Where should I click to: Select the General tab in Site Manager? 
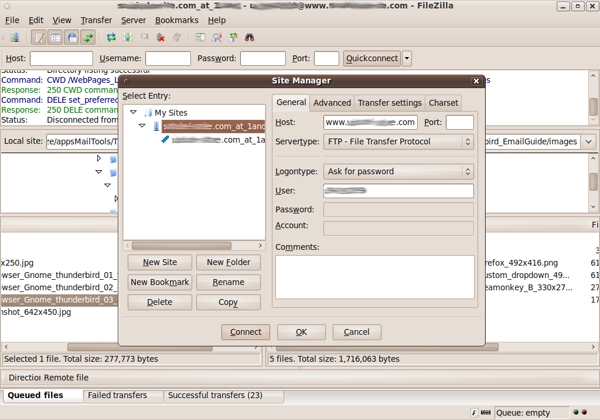pyautogui.click(x=291, y=103)
